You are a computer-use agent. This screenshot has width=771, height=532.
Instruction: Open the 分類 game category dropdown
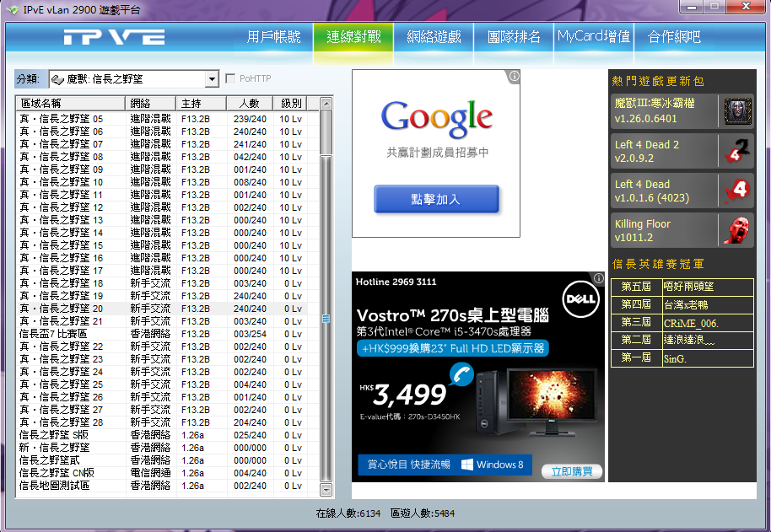(212, 79)
